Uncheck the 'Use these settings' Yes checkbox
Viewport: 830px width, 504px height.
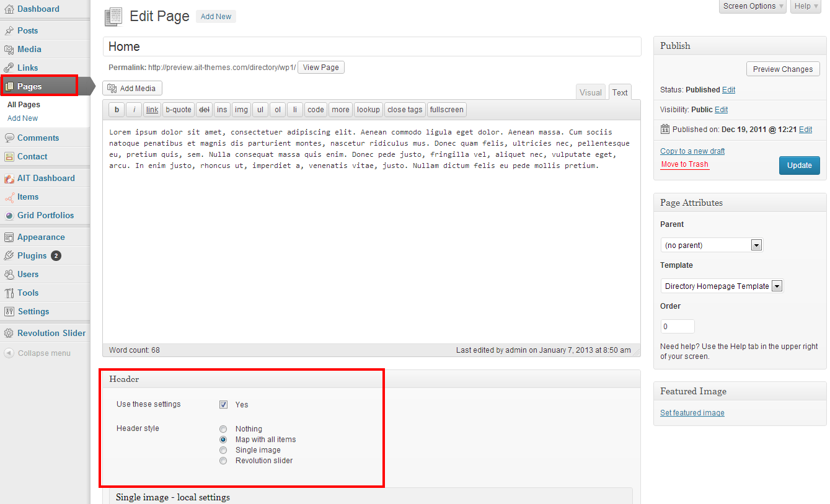223,405
